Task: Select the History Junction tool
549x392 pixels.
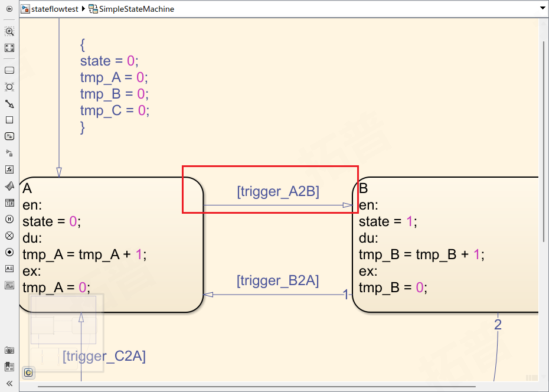Action: (x=9, y=219)
